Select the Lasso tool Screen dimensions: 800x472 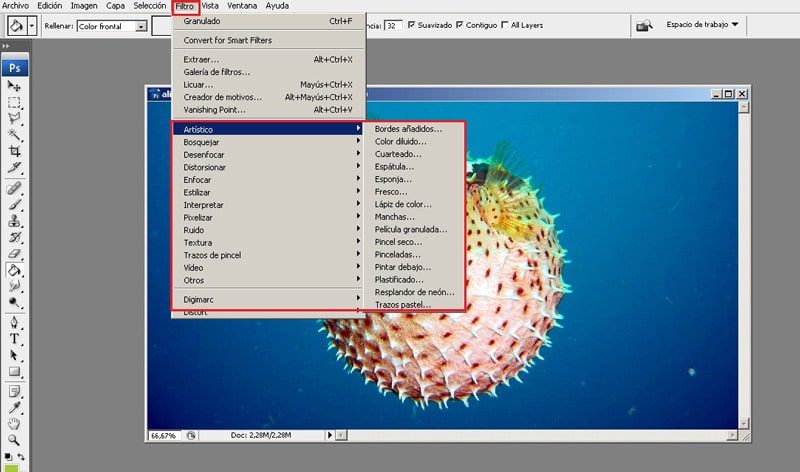coord(14,118)
